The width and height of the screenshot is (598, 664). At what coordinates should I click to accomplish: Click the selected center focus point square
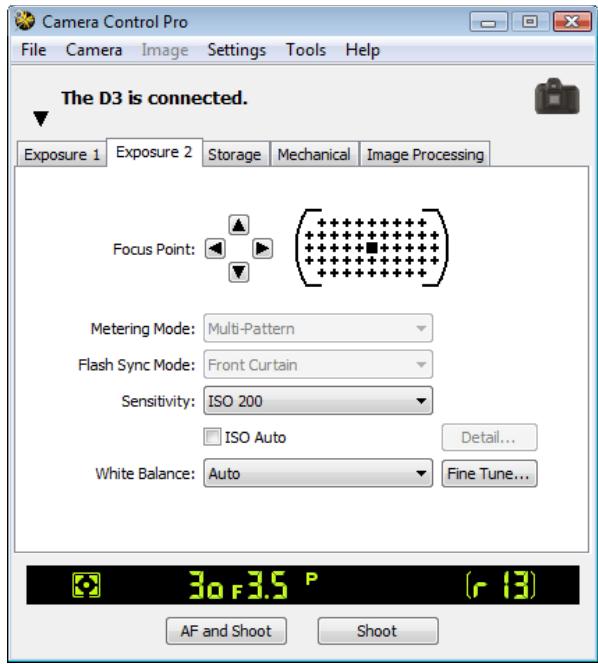point(372,248)
